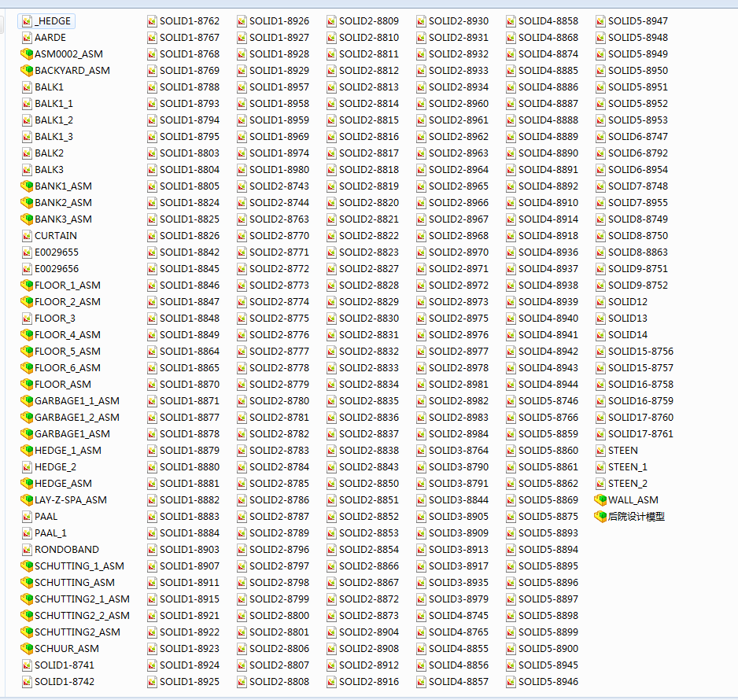The image size is (738, 700).
Task: Select the LAY-Z-SPA_ASM assembly icon
Action: pos(27,500)
